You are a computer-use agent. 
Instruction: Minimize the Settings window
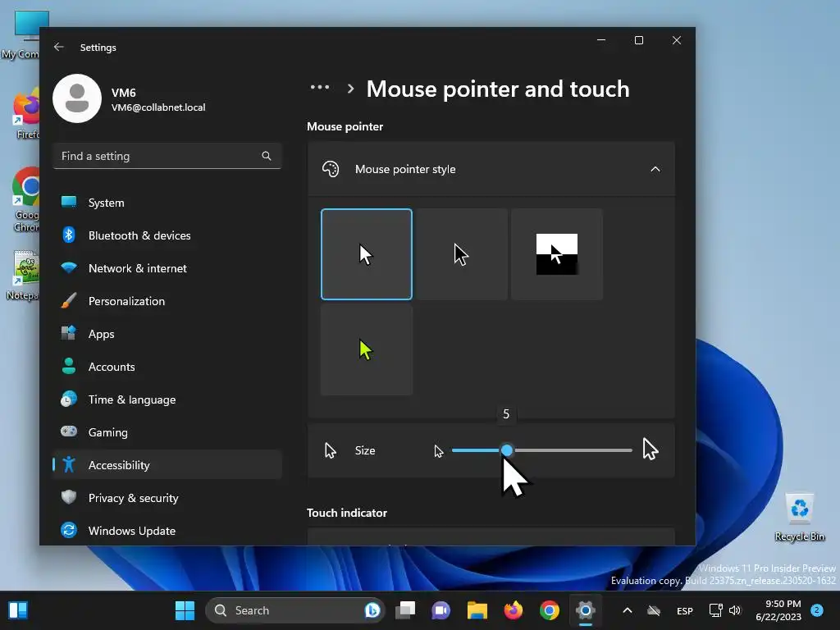601,40
